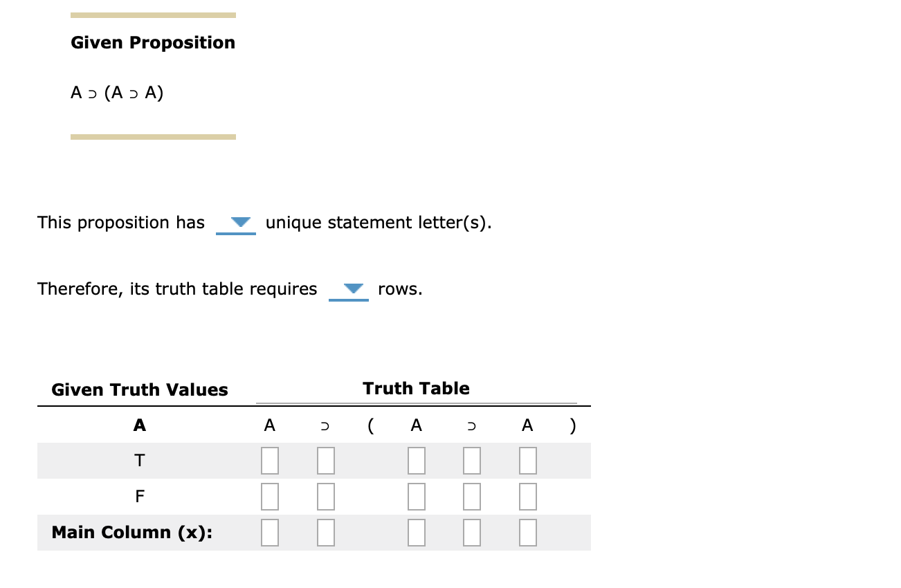Viewport: 901px width, 588px height.
Task: Select the first horseshoe box in row F
Action: [325, 496]
